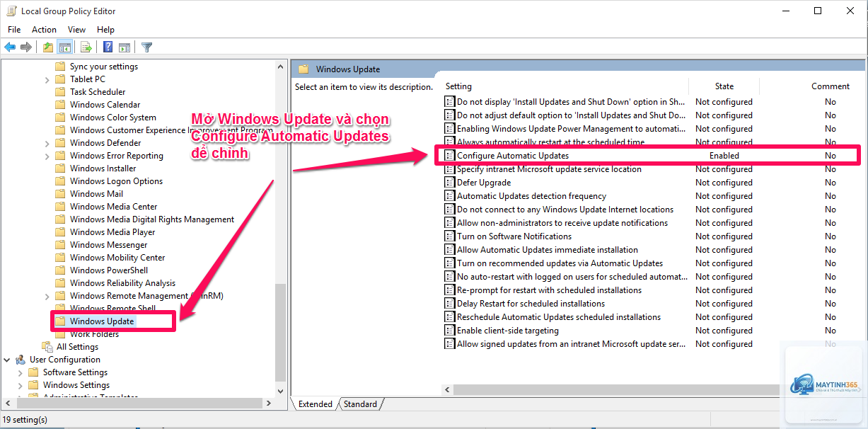Switch to the Standard tab
The width and height of the screenshot is (868, 429).
[360, 404]
